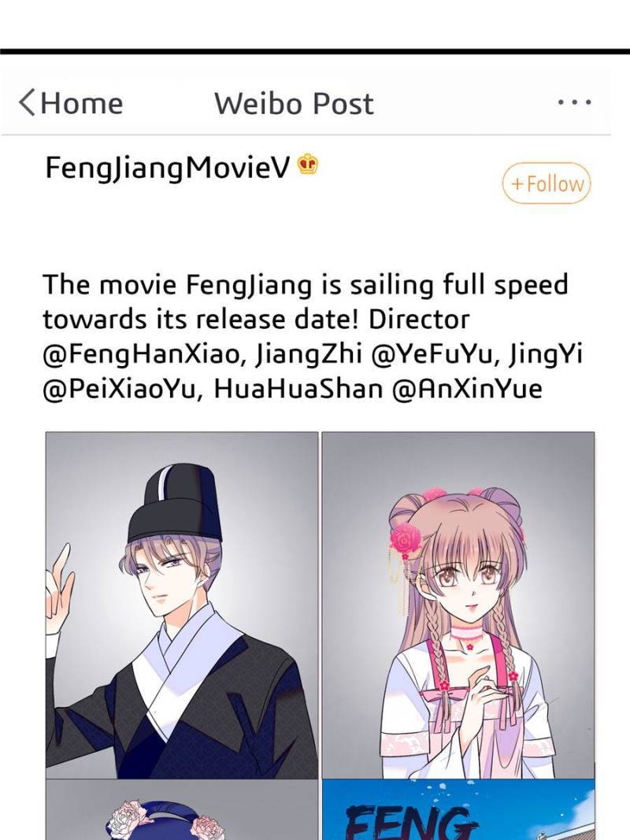Open the FENG movie poster thumbnail
Image resolution: width=630 pixels, height=840 pixels.
point(458,809)
